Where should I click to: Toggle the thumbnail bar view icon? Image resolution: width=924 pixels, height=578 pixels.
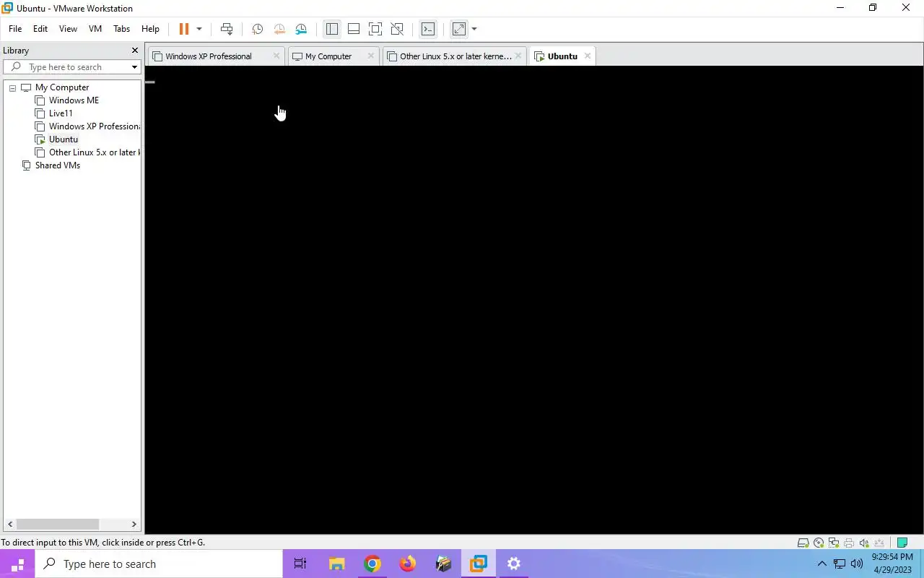coord(354,29)
